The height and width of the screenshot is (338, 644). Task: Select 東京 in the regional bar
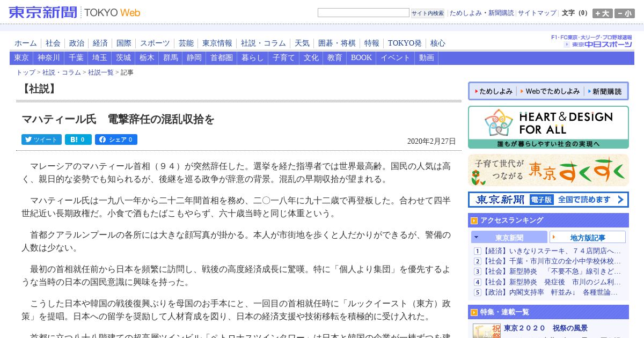tap(21, 58)
